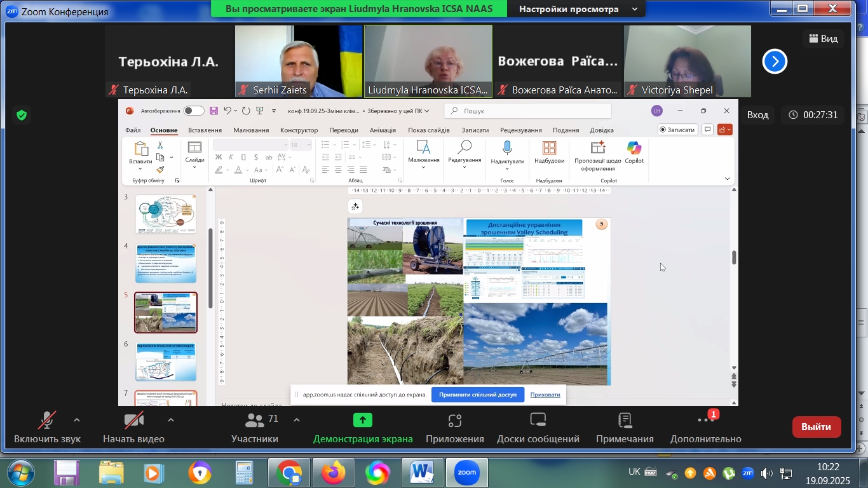Toggle the Автозбереження autosave switch
This screenshot has width=868, height=488.
click(194, 111)
